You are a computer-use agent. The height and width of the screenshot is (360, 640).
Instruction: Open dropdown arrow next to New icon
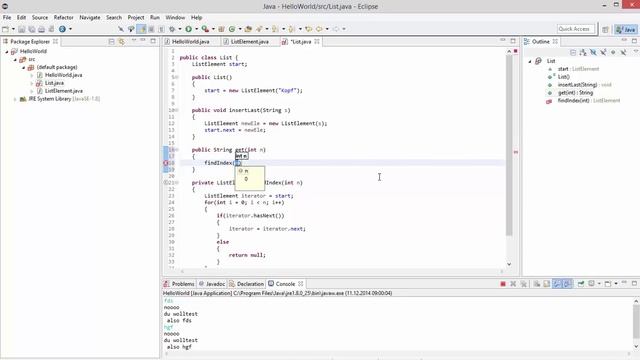13,29
